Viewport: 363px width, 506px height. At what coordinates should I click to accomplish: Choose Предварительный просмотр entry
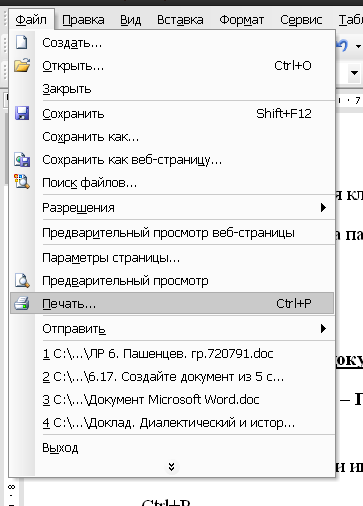click(172, 281)
